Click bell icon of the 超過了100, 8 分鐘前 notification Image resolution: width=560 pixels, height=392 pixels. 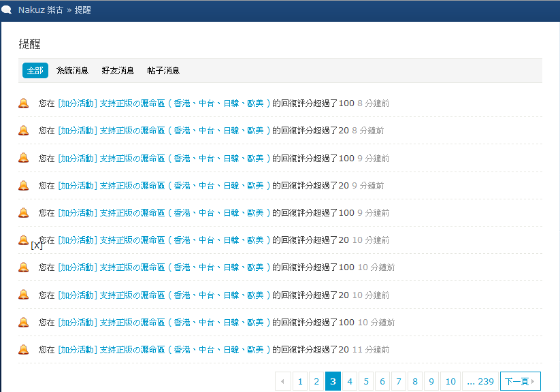coord(24,103)
